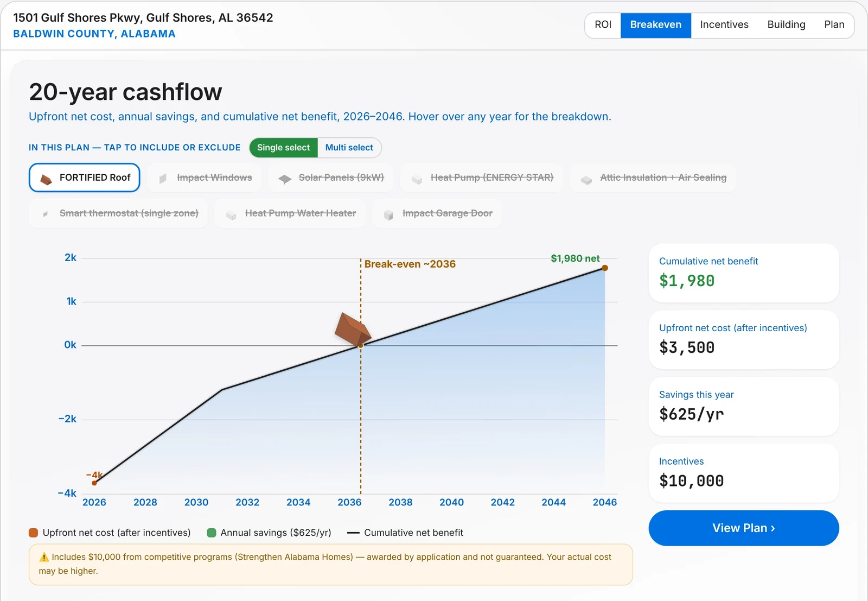Include Heat Pump Water Heater measure
Screen dimensions: 868x601
(290, 213)
